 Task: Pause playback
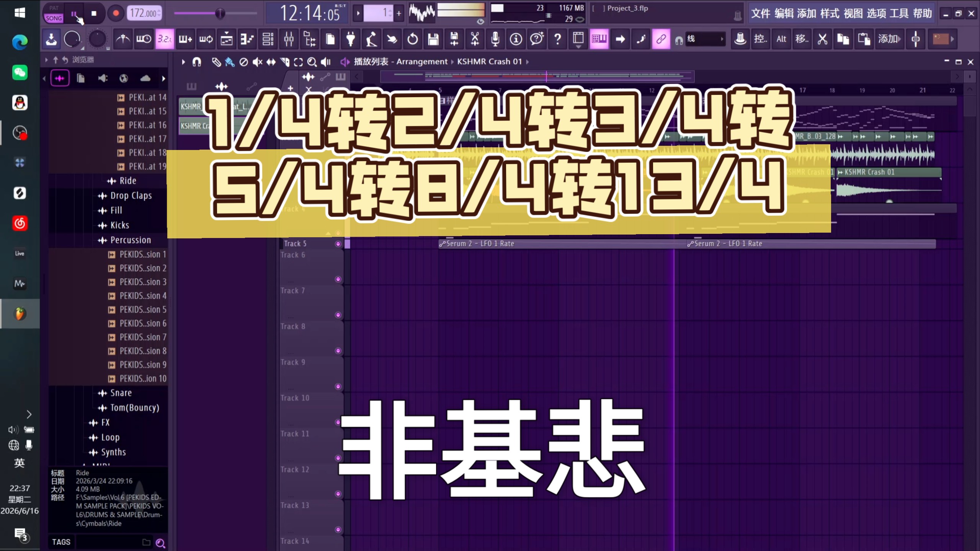coord(74,13)
